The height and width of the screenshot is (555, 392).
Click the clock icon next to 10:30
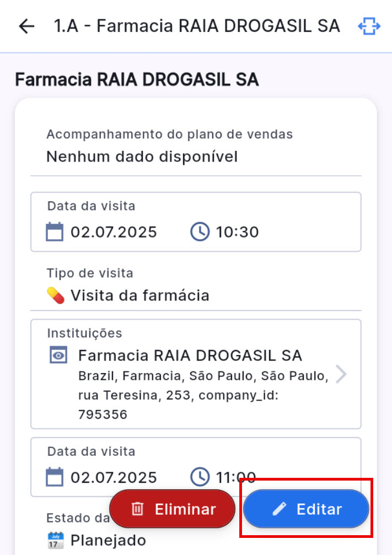200,232
